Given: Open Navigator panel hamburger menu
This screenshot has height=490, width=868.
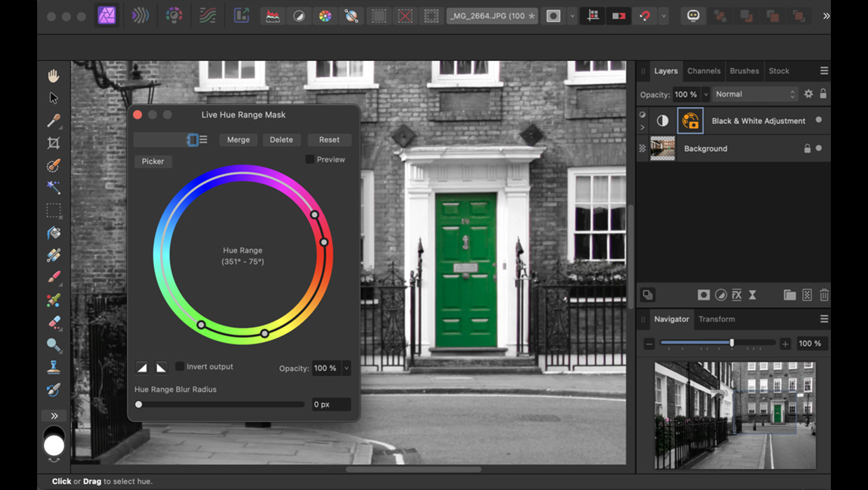Looking at the screenshot, I should (824, 319).
